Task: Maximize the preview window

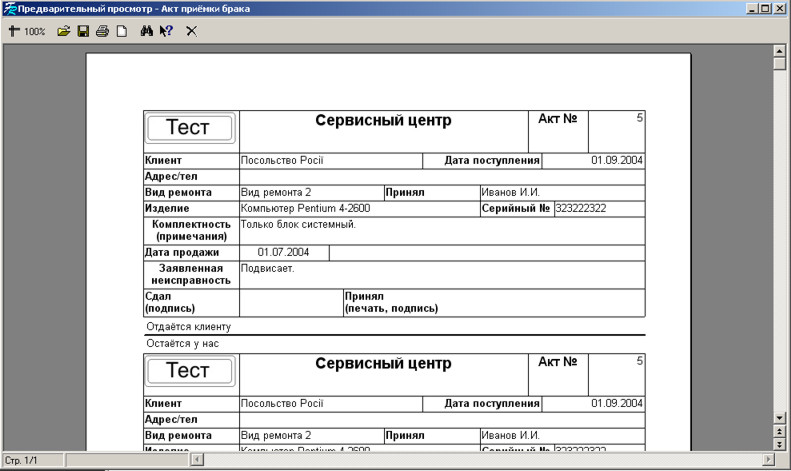Action: (x=765, y=9)
